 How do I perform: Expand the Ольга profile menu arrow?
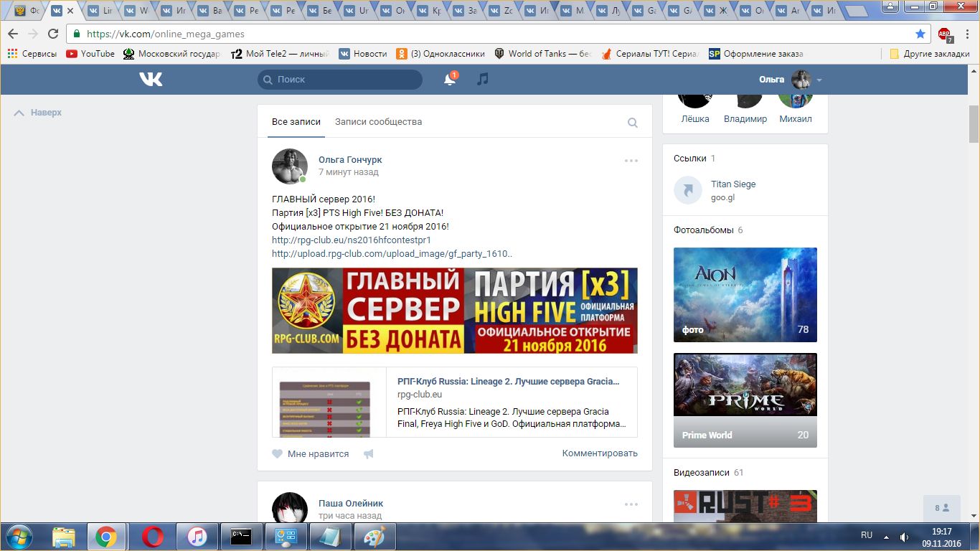pyautogui.click(x=819, y=80)
